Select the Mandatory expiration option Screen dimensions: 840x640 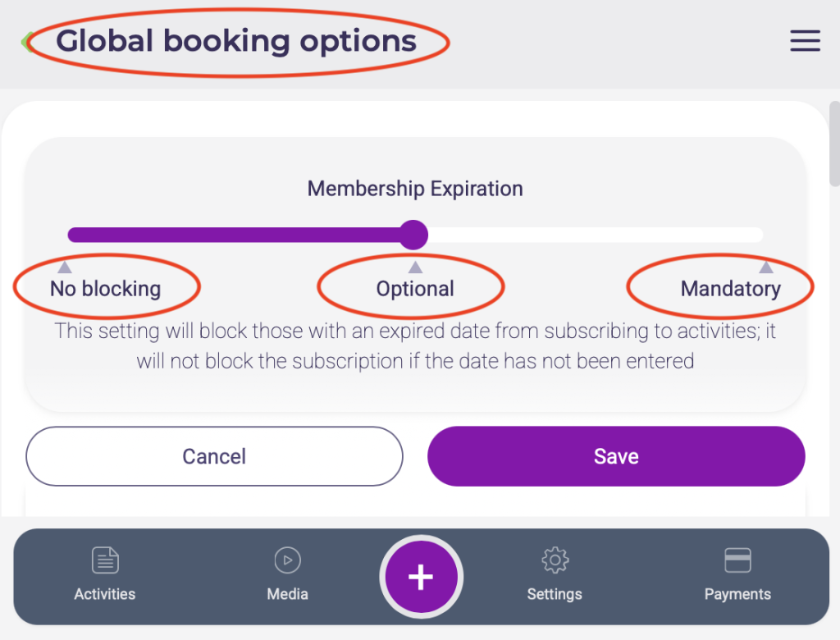tap(730, 289)
